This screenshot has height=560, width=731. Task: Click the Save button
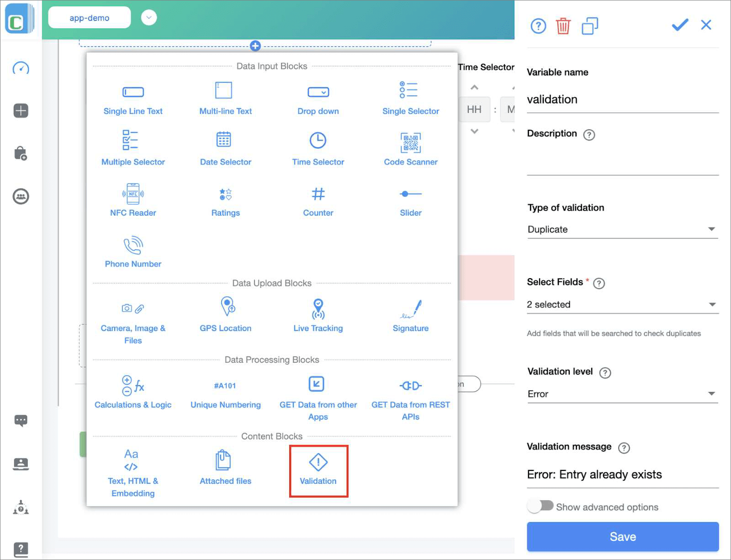point(623,537)
